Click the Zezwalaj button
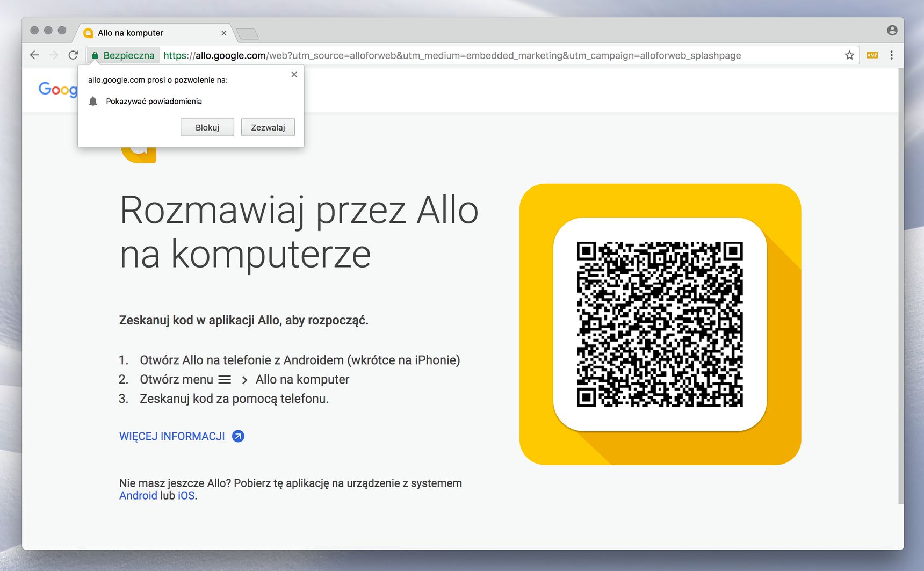 coord(268,127)
